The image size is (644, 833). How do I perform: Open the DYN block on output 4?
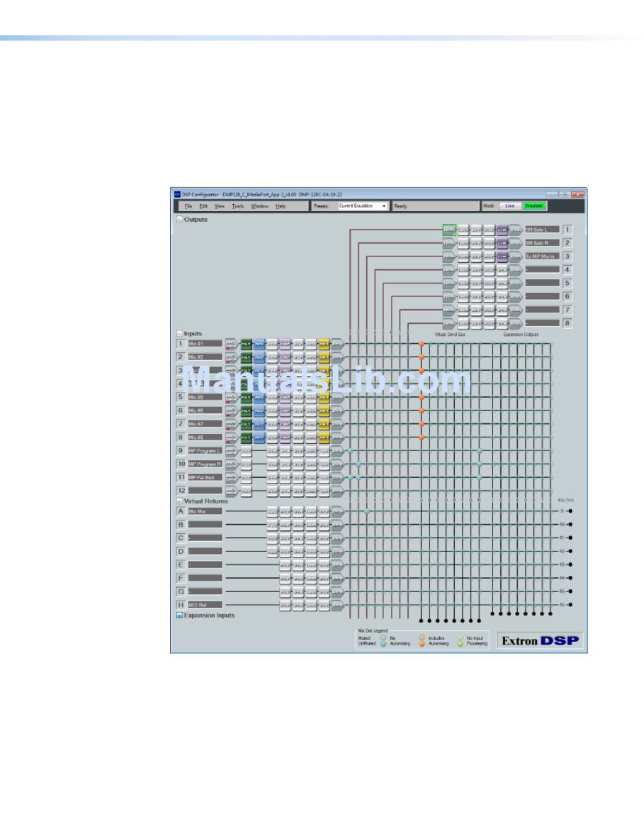(x=502, y=270)
